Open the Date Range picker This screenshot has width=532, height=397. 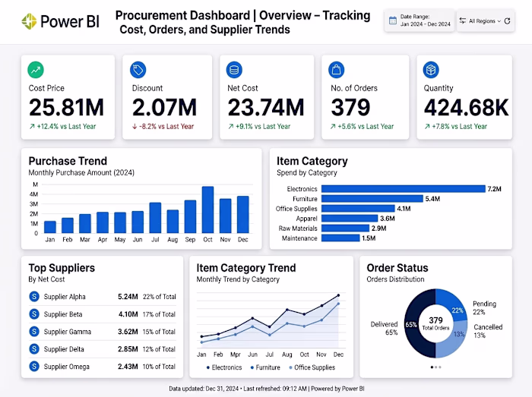[x=419, y=20]
